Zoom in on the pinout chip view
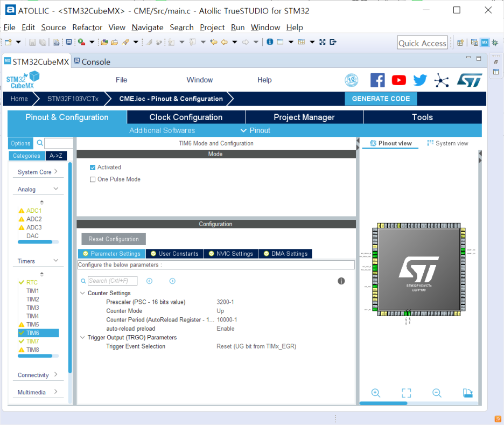Screen dimensions: 504x425 [376, 393]
